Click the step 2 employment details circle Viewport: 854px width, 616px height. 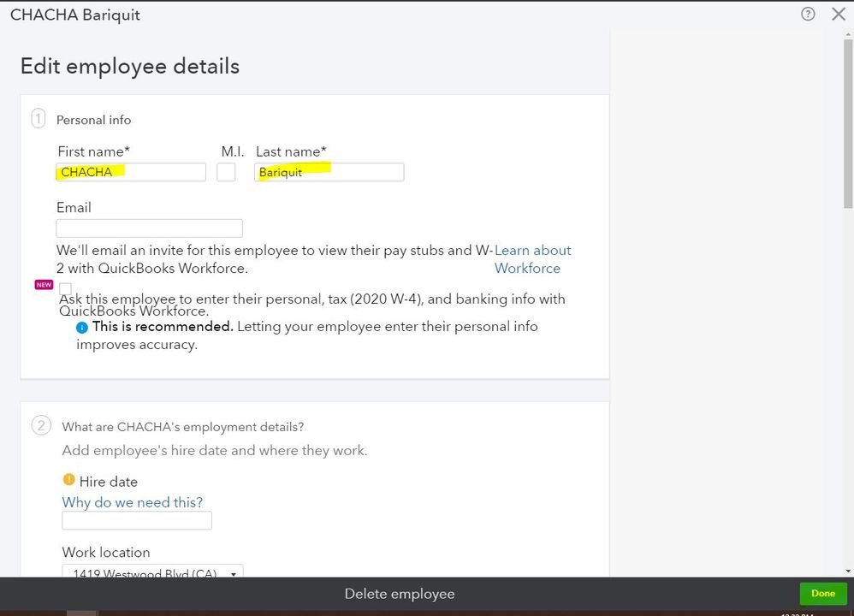click(41, 425)
